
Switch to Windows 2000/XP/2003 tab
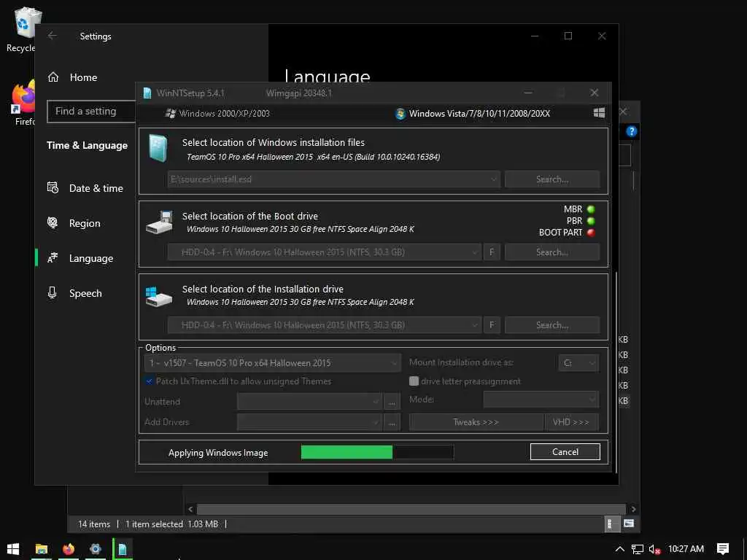(217, 113)
